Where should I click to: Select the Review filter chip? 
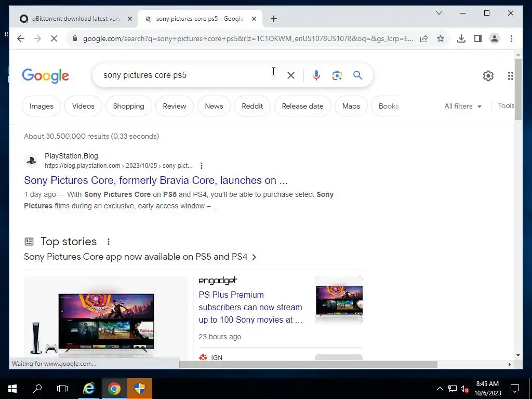pyautogui.click(x=175, y=106)
